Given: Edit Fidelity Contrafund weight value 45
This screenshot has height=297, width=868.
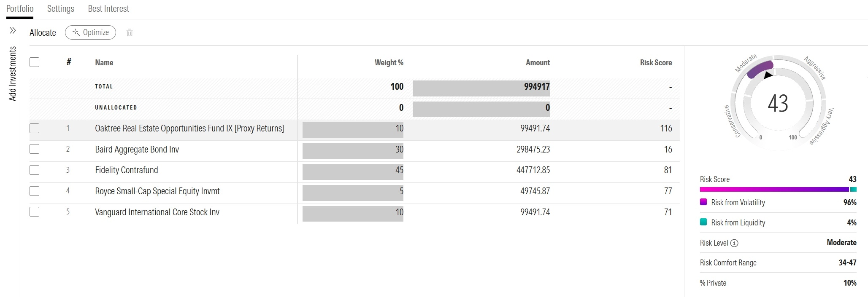Looking at the screenshot, I should (353, 172).
